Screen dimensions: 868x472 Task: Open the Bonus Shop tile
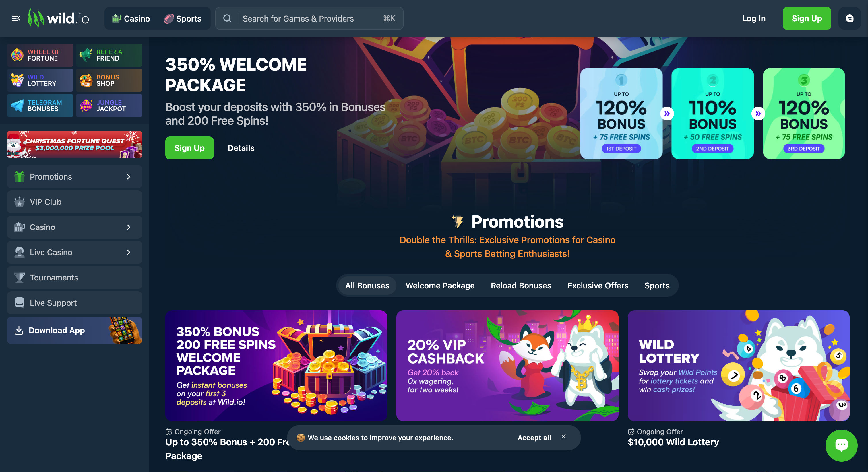tap(109, 80)
